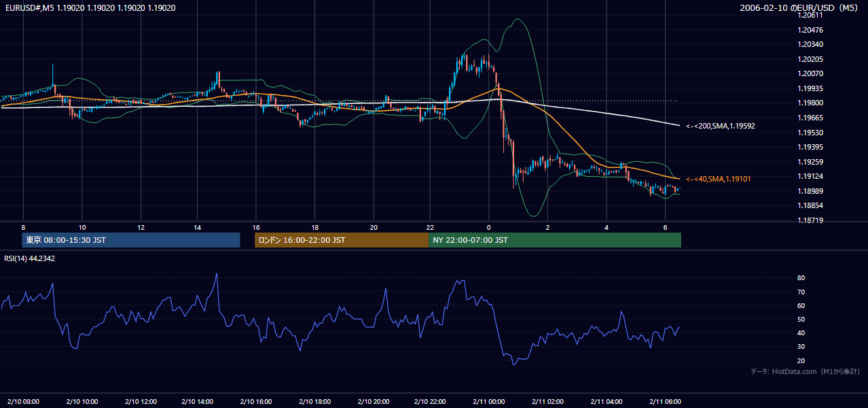Click the 2/11 00:00 time axis label

tap(489, 401)
